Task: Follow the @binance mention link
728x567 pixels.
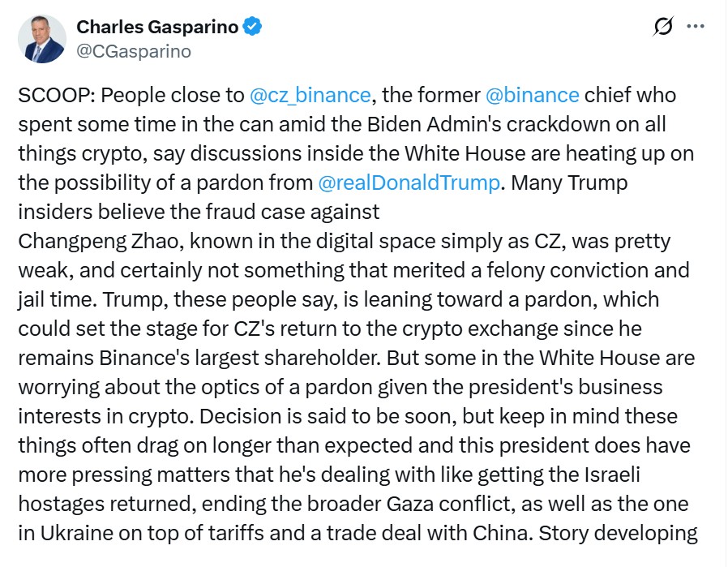Action: [532, 95]
